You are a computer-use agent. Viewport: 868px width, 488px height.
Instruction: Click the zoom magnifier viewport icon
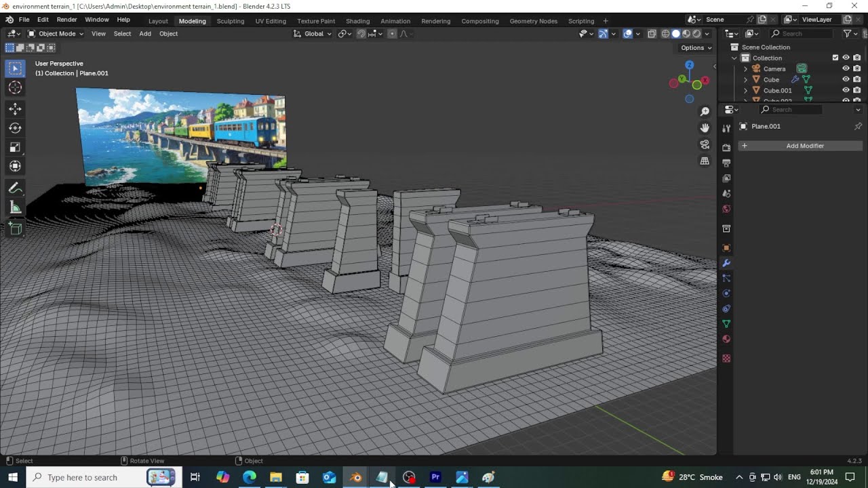pos(705,111)
